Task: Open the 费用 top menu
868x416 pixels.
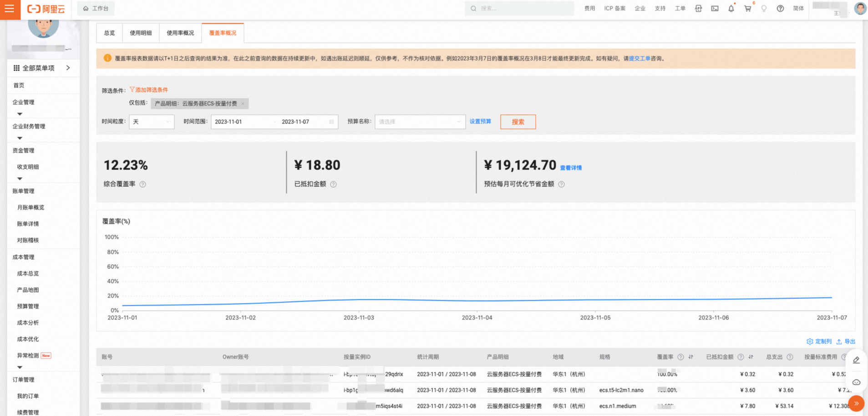Action: pos(589,9)
